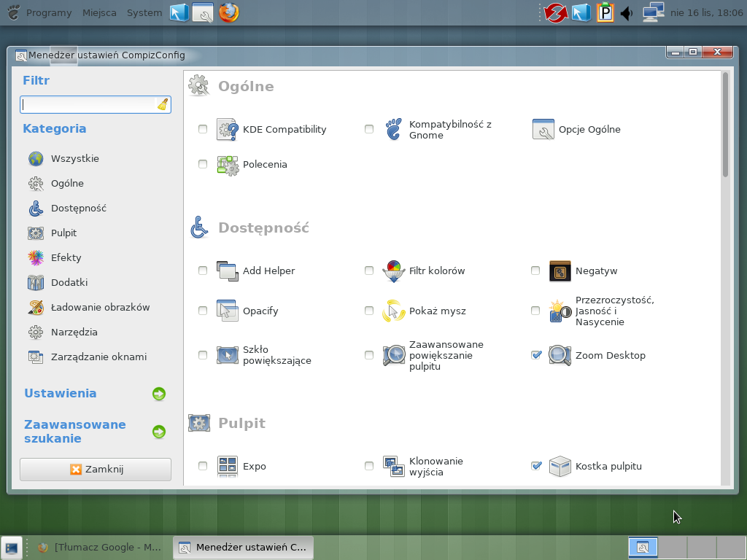This screenshot has width=747, height=560.
Task: Enable the Add Helper checkbox
Action: 203,271
